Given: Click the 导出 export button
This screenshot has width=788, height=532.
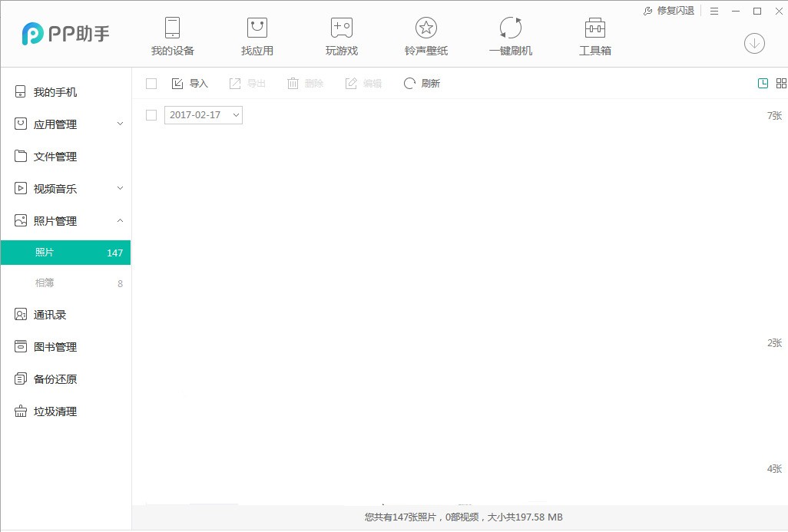Looking at the screenshot, I should 247,84.
